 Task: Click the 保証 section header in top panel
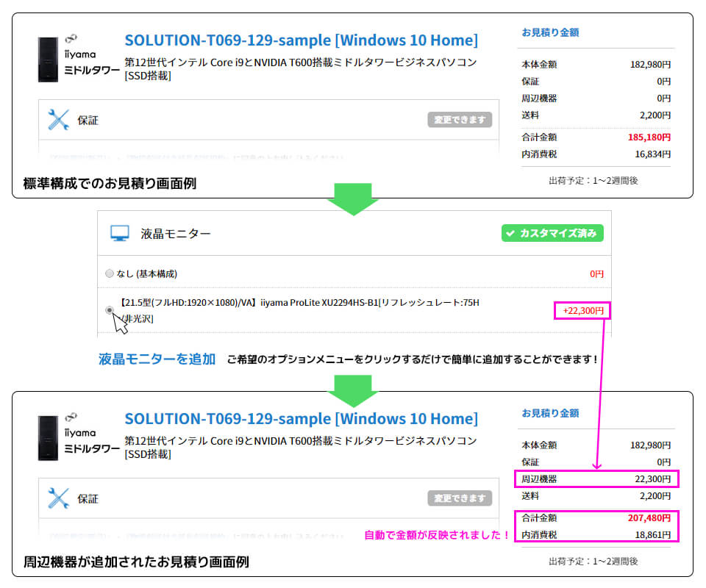click(269, 120)
